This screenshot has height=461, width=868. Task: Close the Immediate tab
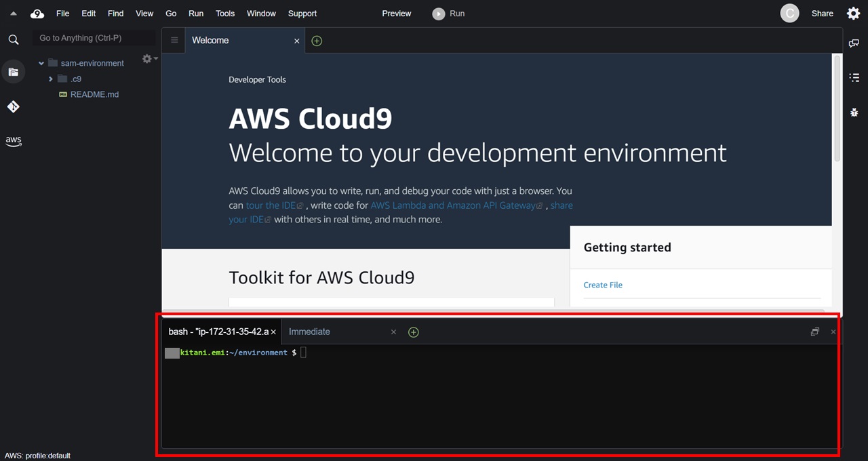point(393,332)
